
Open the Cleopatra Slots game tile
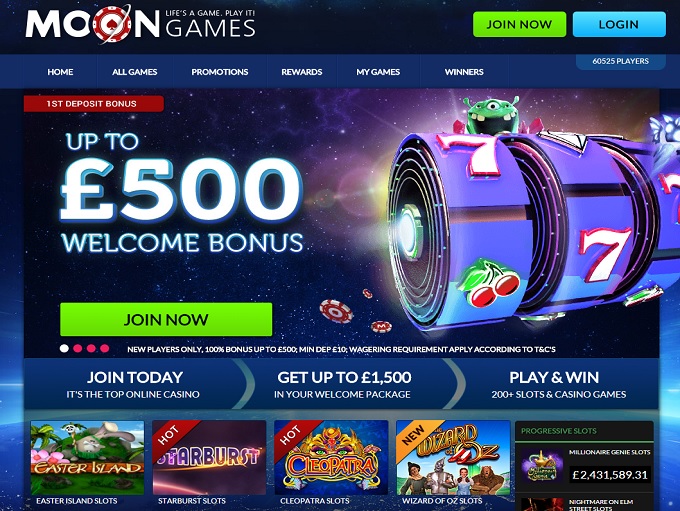pyautogui.click(x=331, y=458)
